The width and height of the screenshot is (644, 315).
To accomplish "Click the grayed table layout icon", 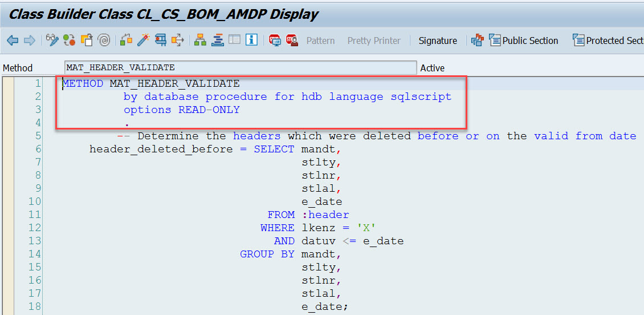I will click(x=234, y=40).
